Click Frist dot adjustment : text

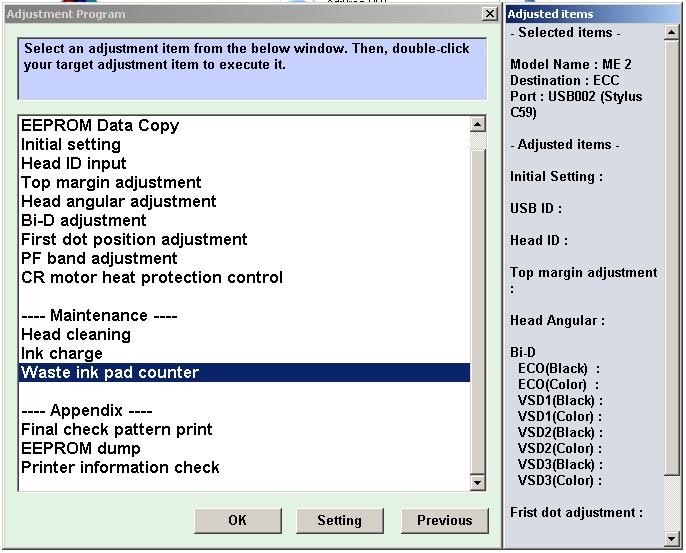point(576,513)
